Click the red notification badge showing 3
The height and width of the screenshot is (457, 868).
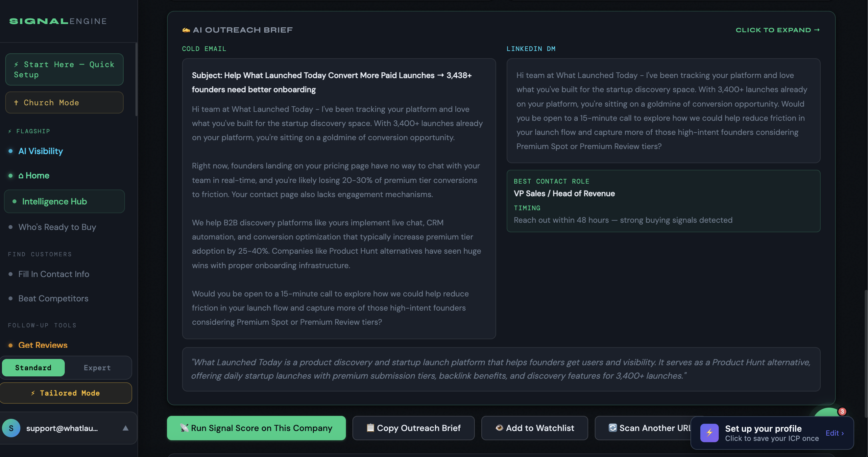[842, 412]
